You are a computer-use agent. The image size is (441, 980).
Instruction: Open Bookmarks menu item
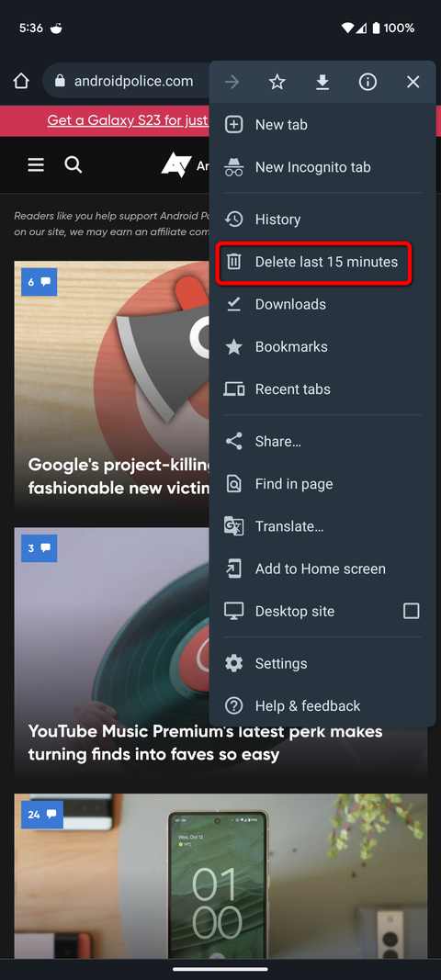pyautogui.click(x=322, y=347)
